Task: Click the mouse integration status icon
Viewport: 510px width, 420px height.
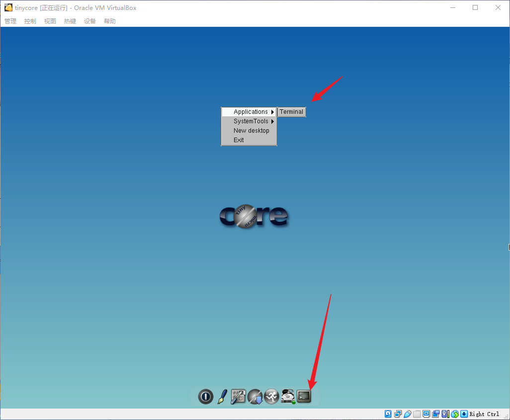Action: [x=455, y=414]
